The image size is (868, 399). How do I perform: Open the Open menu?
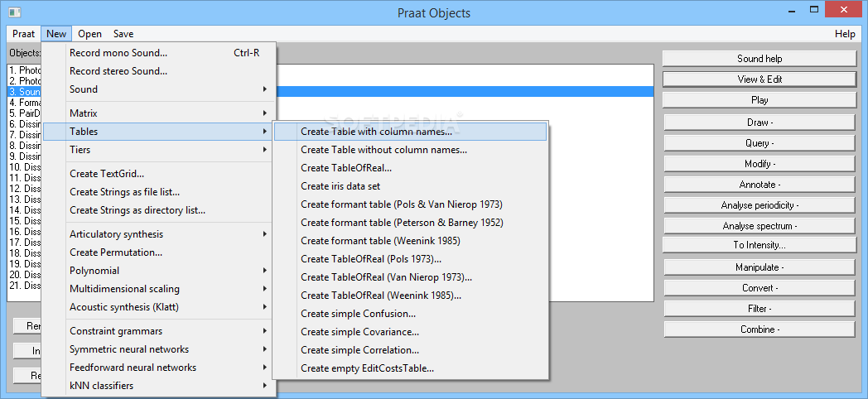tap(89, 34)
